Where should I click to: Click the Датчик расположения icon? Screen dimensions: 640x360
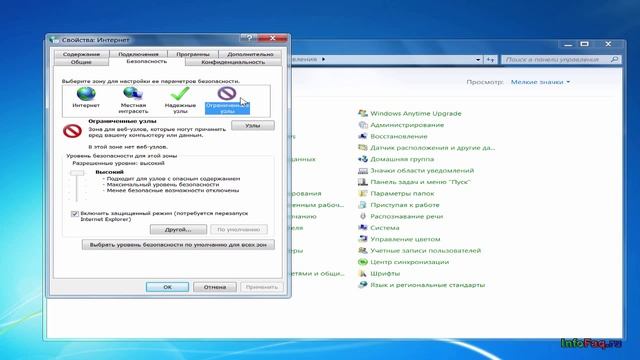pyautogui.click(x=362, y=147)
